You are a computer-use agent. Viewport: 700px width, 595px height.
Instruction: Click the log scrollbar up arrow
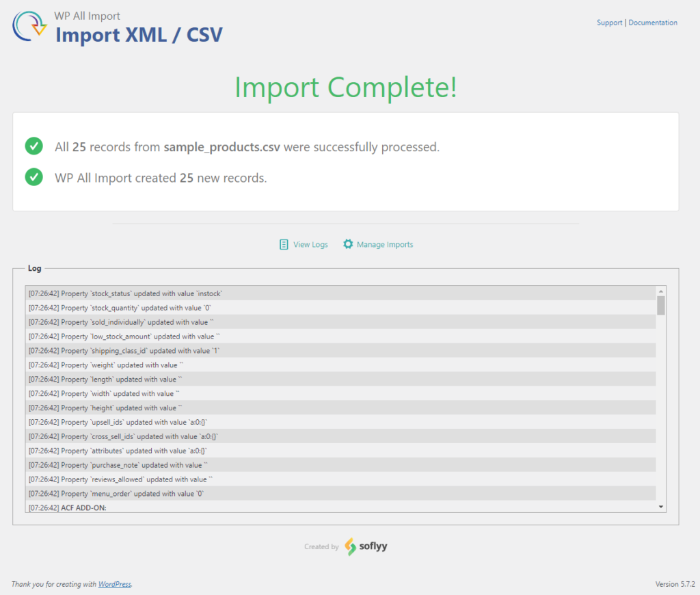point(660,291)
